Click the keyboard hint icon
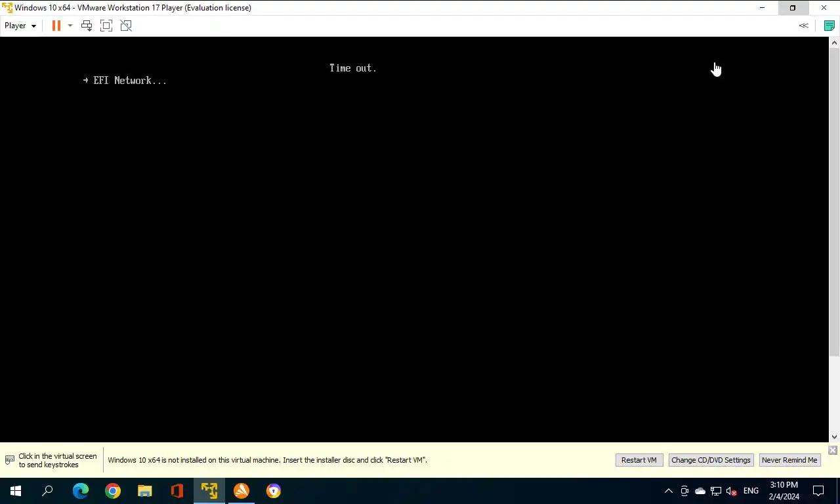 point(9,460)
